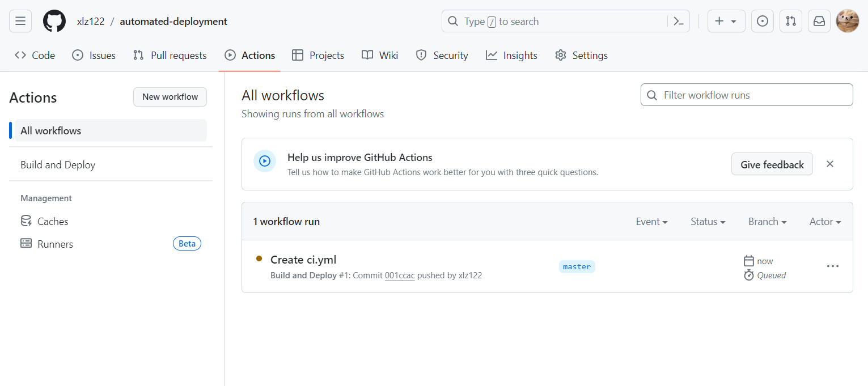Open the xlz122 user profile link
This screenshot has width=868, height=386.
point(91,22)
